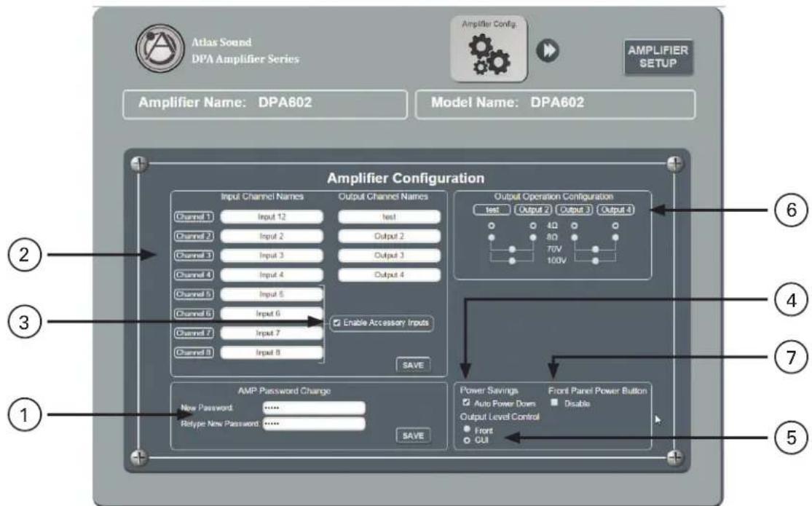This screenshot has width=812, height=506.
Task: Select the Front output level control option
Action: pos(467,430)
